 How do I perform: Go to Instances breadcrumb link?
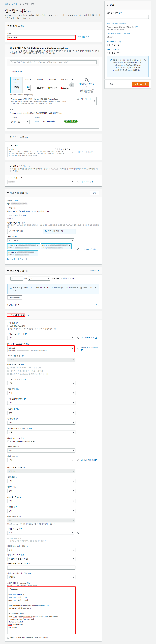point(15,4)
